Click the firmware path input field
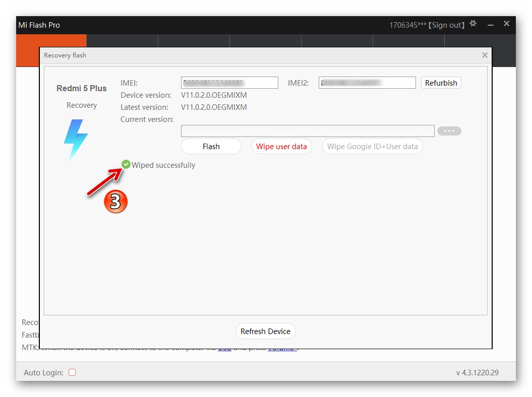This screenshot has width=532, height=397. (x=308, y=131)
